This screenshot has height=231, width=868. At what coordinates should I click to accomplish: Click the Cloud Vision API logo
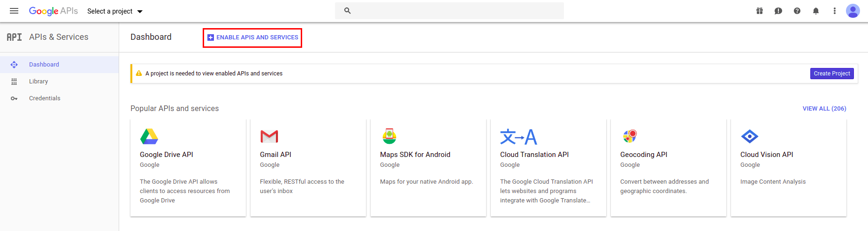click(x=750, y=136)
